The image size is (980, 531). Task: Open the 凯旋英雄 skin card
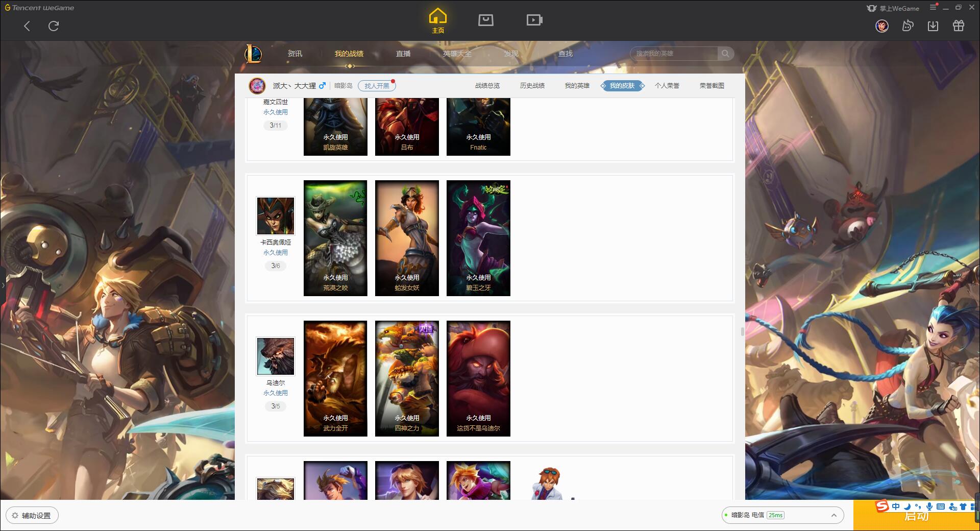point(335,127)
